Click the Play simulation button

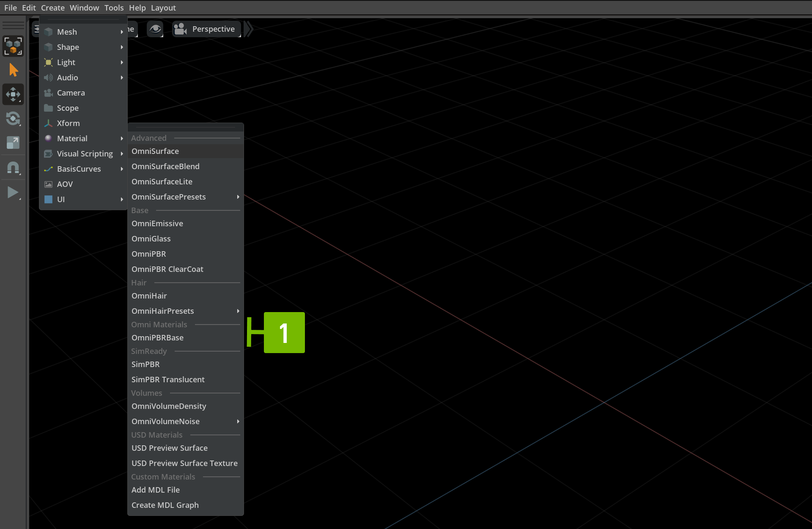pyautogui.click(x=13, y=192)
